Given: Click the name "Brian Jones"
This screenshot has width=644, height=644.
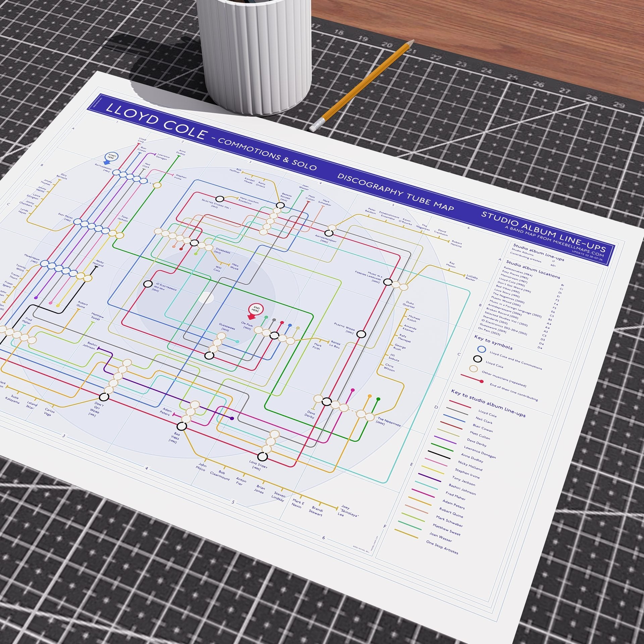Looking at the screenshot, I should pyautogui.click(x=260, y=489).
